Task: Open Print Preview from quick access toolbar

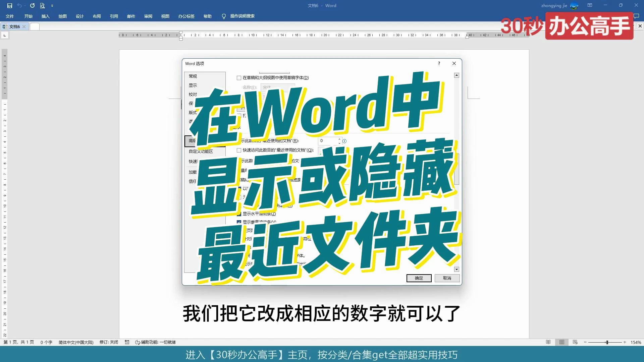Action: [42, 6]
